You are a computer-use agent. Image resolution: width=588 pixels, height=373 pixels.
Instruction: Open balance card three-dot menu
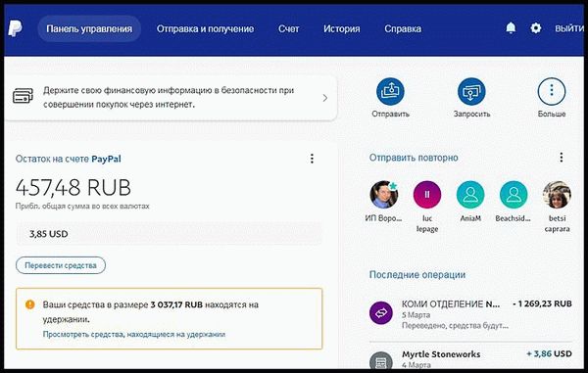tap(312, 159)
